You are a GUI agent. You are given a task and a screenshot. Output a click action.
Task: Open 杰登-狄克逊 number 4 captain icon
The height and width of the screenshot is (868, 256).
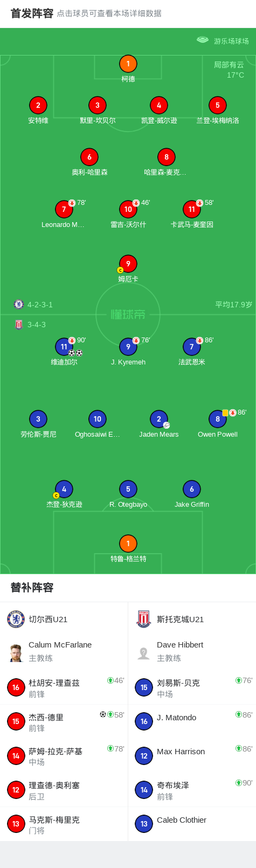pos(64,489)
